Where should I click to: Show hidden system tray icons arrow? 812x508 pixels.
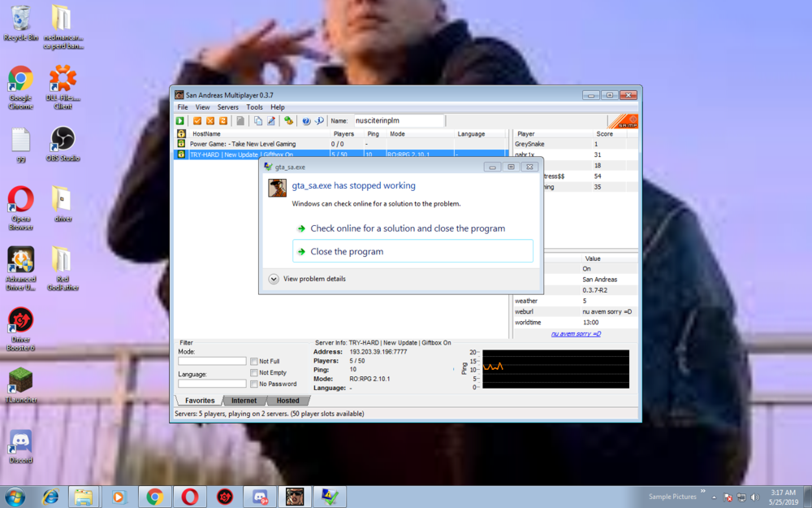(714, 497)
